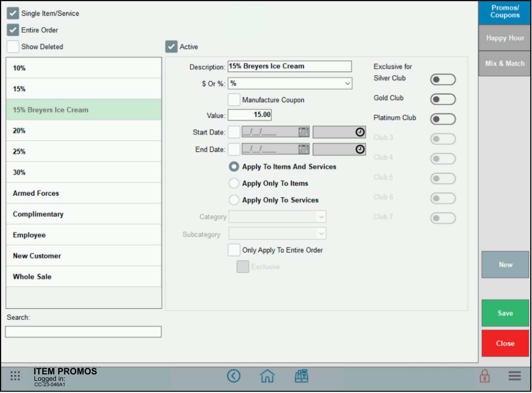The width and height of the screenshot is (532, 393).
Task: Open the Start Date calendar picker
Action: click(x=304, y=132)
